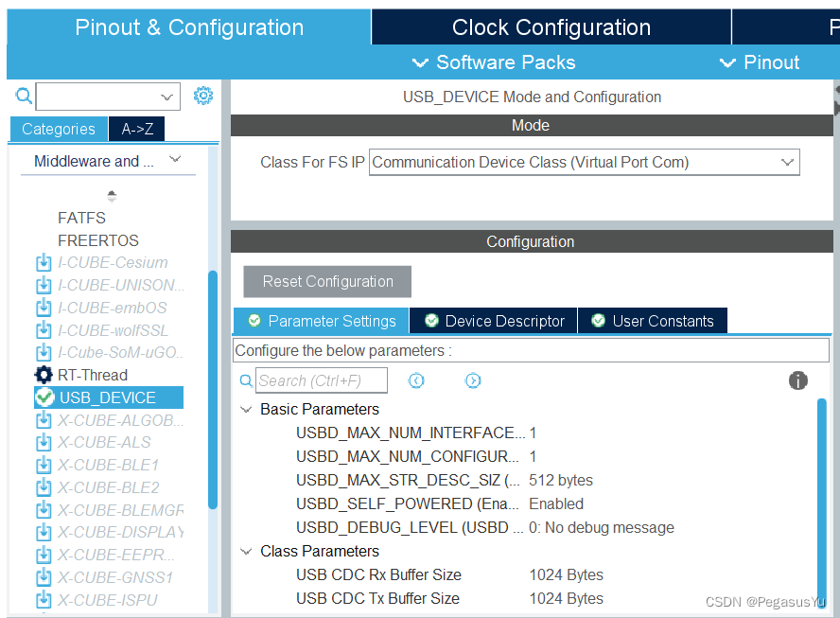Open the category search combo box dropdown
Viewport: 840px width, 618px height.
[x=166, y=97]
